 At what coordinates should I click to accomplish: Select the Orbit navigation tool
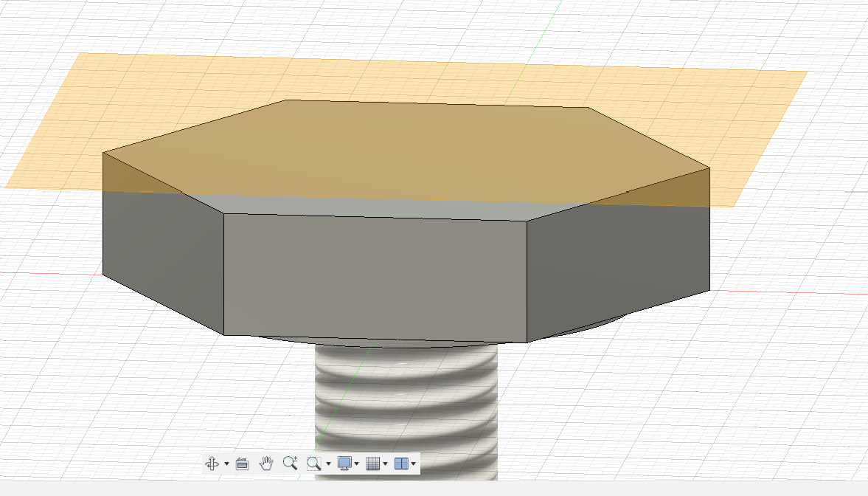point(212,464)
